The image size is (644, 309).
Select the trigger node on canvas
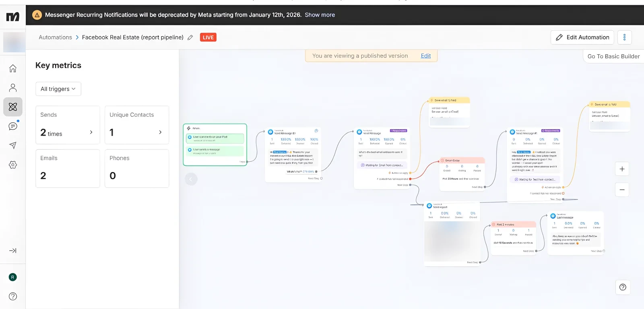pos(215,145)
